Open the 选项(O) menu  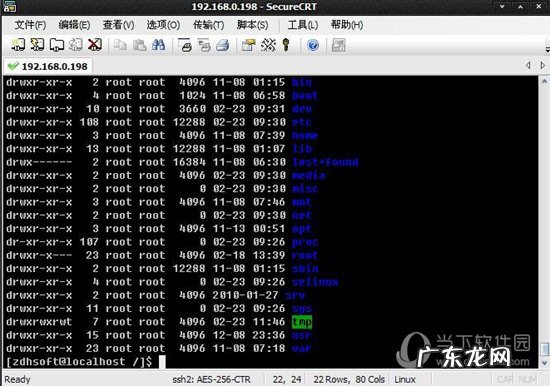tap(163, 25)
